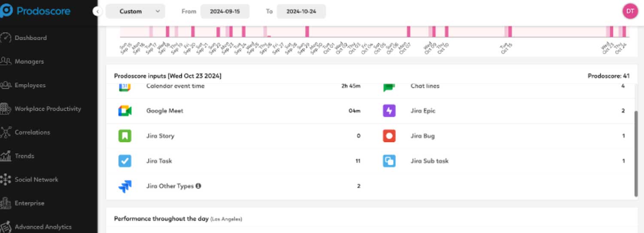Click the Social Network nodes icon
The image size is (644, 233).
click(6, 179)
